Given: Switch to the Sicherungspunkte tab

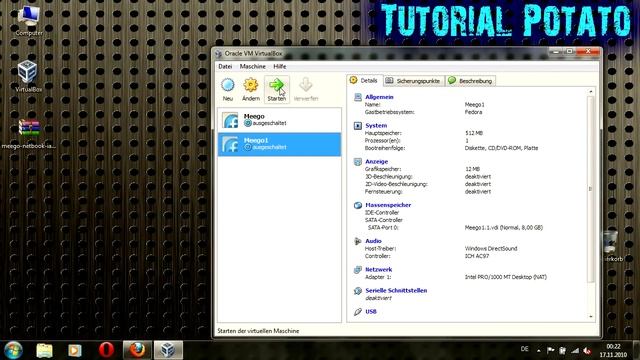Looking at the screenshot, I should (x=413, y=81).
